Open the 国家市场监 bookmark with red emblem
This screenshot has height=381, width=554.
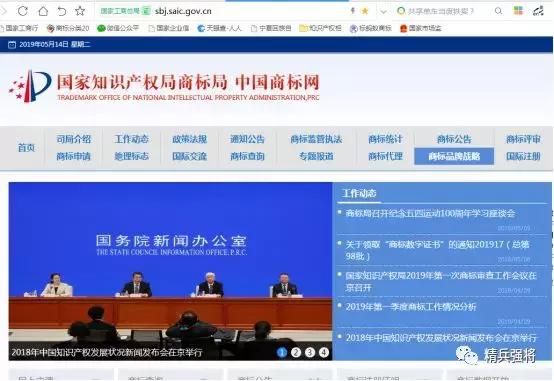pos(420,28)
